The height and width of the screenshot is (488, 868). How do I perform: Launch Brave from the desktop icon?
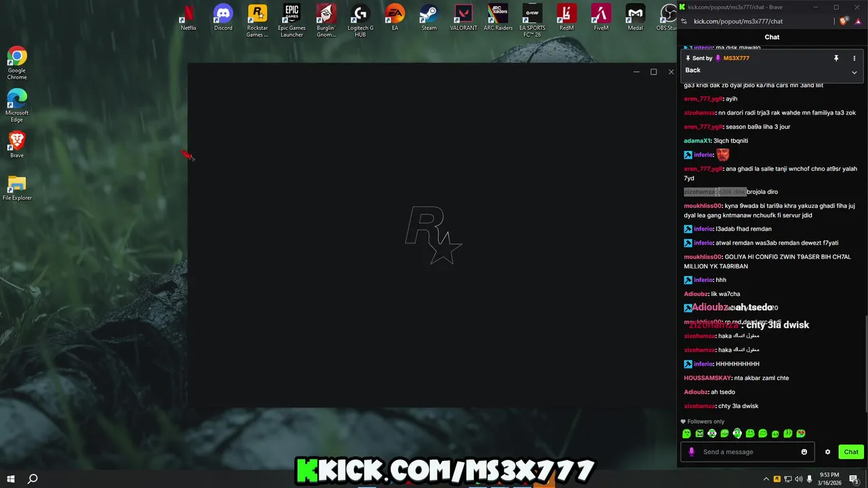(x=17, y=145)
